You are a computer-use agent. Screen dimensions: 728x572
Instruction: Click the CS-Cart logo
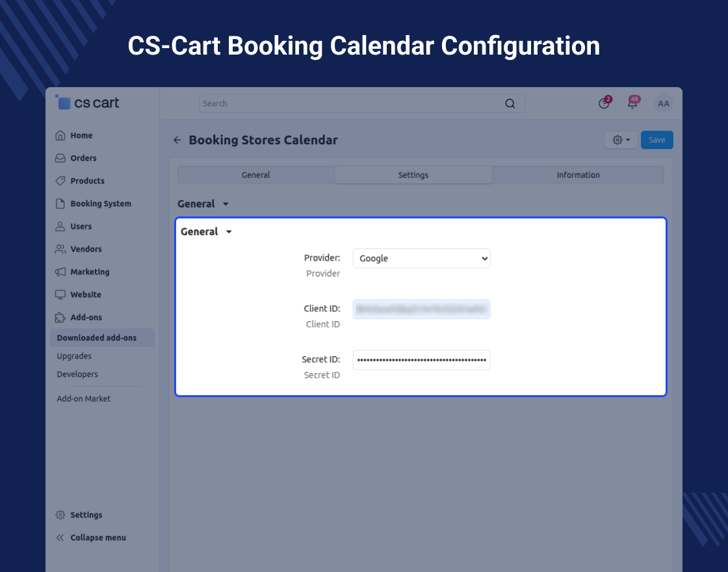[88, 103]
